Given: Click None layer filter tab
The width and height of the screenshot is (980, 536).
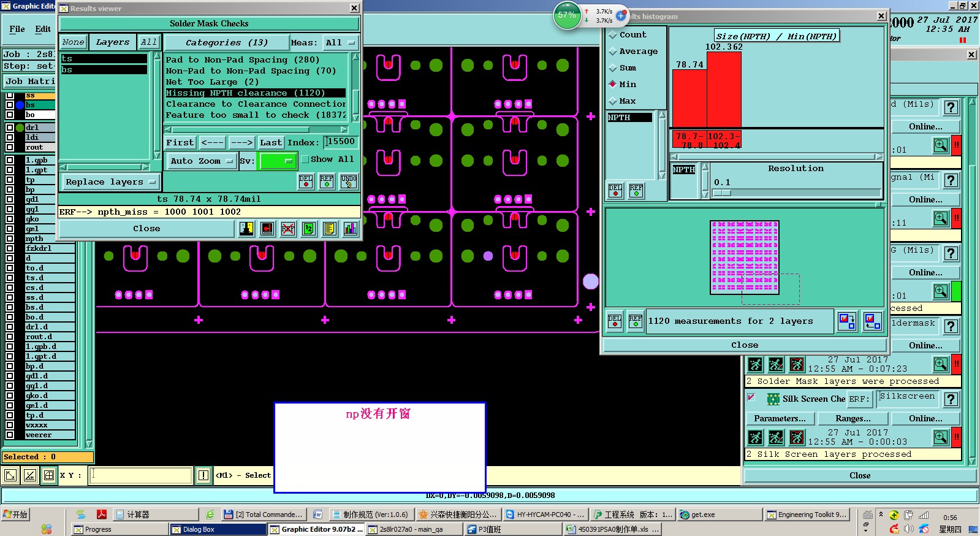Looking at the screenshot, I should pyautogui.click(x=74, y=42).
